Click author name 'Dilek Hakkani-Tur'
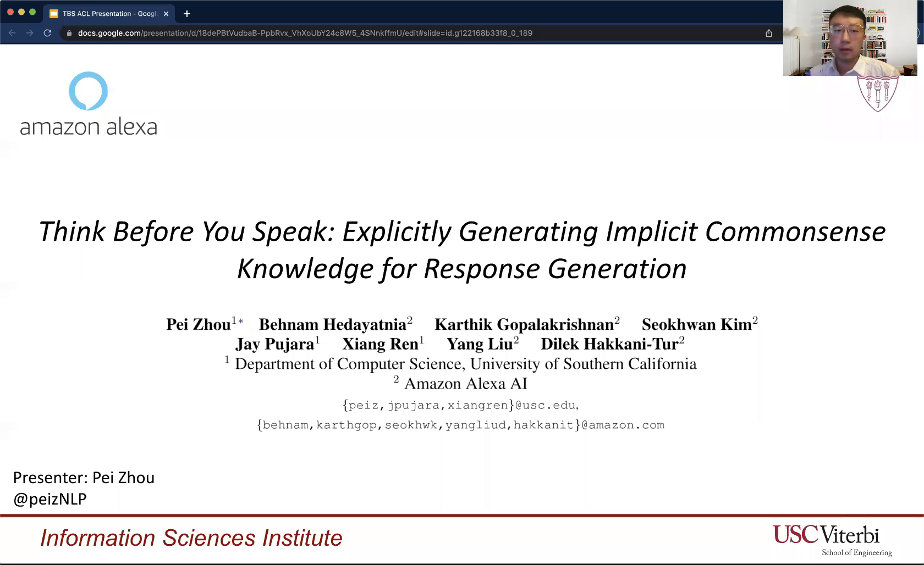 [x=609, y=344]
